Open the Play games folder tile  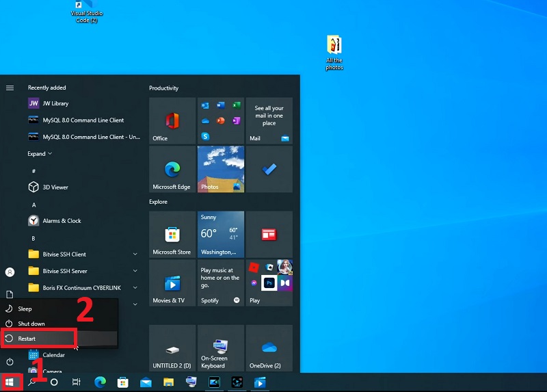[x=269, y=283]
